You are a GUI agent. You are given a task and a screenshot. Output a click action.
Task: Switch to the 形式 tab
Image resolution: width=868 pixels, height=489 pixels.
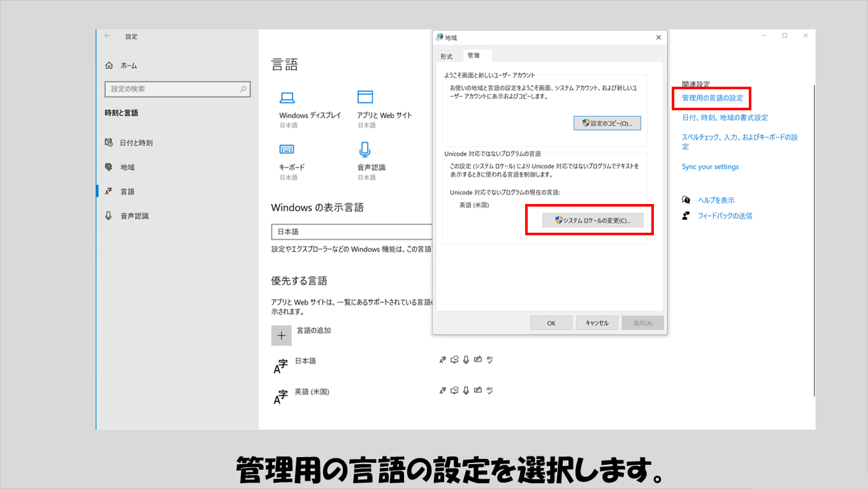click(x=446, y=56)
